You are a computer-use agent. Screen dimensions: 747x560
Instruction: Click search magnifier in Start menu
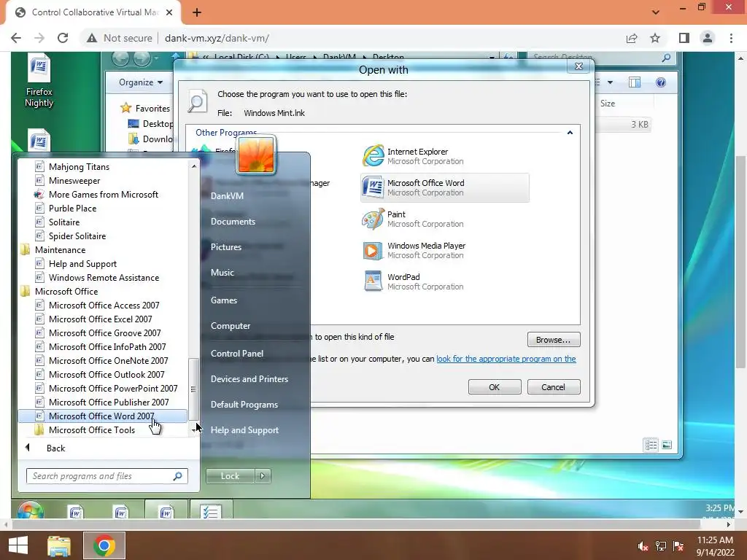click(x=178, y=475)
